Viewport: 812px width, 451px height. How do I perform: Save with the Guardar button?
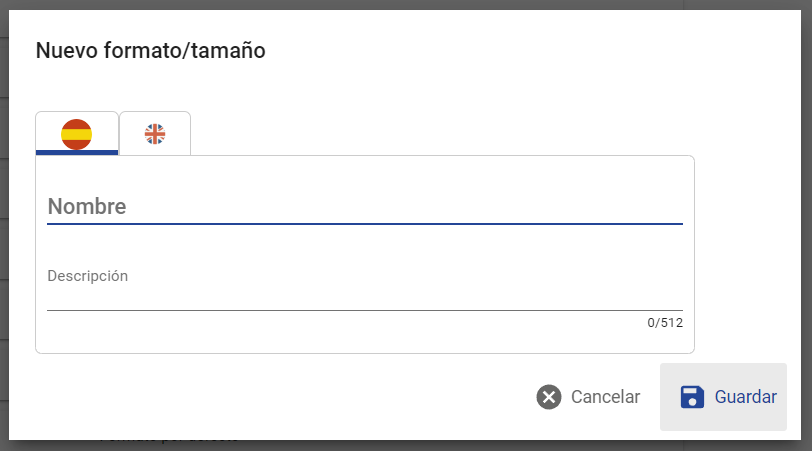[x=723, y=397]
